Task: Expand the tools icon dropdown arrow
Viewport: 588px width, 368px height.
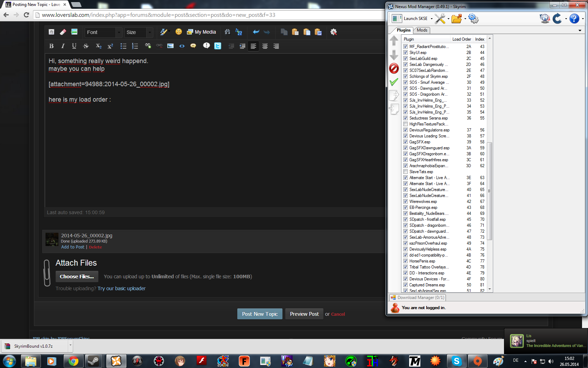Action: (448, 19)
